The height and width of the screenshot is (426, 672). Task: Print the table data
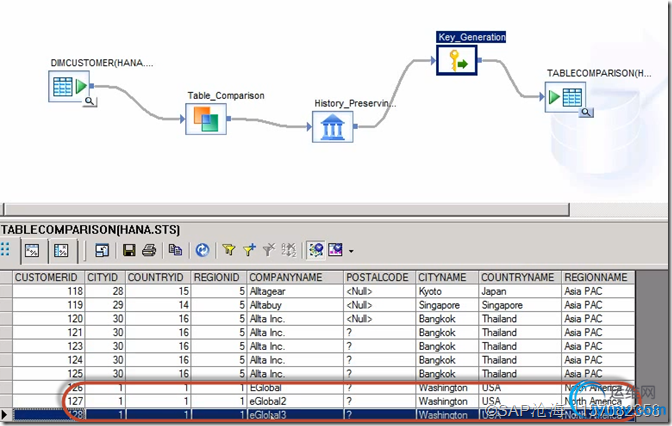pos(149,250)
